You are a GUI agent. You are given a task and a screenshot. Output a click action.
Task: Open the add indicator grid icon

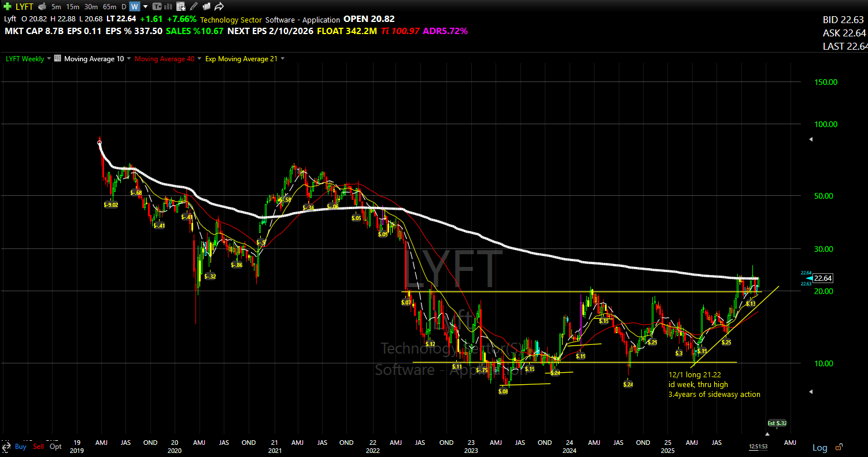tap(180, 7)
